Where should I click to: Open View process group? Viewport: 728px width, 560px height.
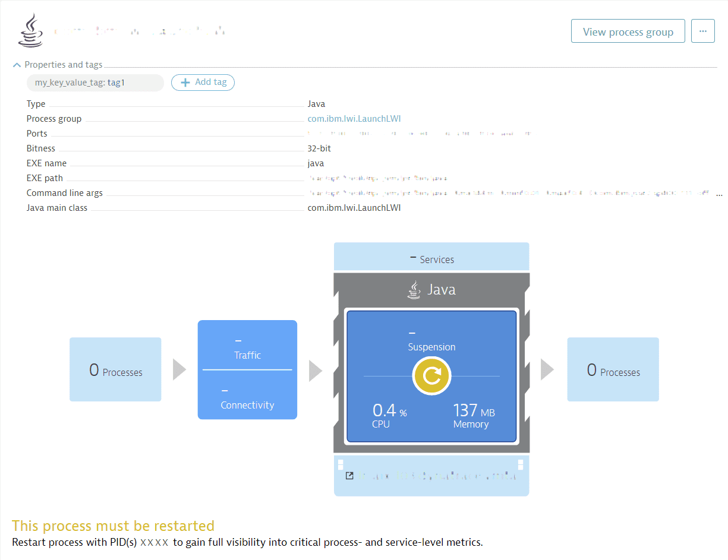[628, 31]
